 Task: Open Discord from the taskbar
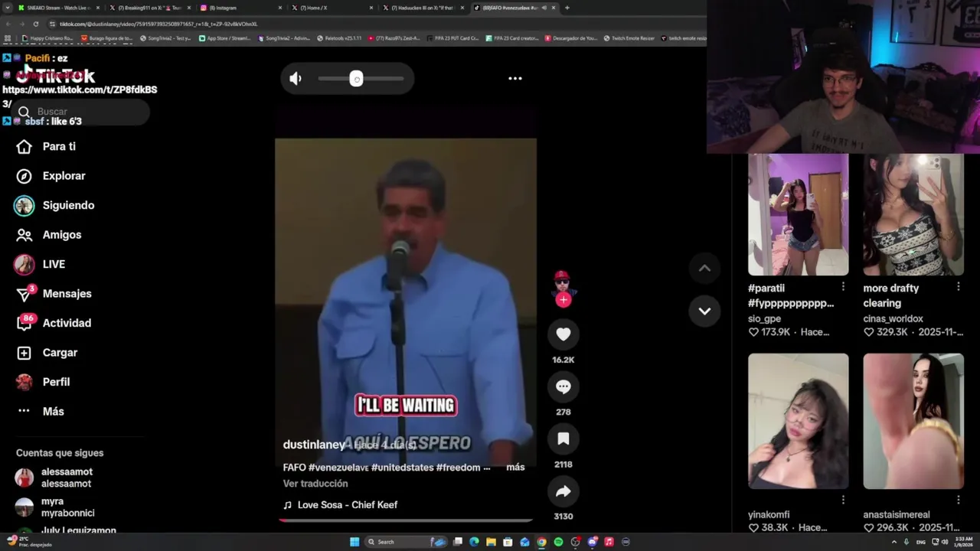592,542
